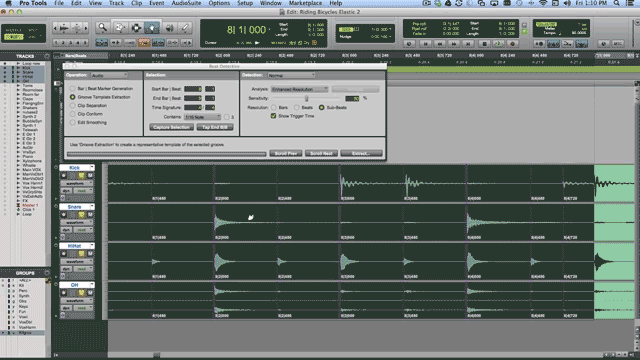Select the Scrubber speaker tool
This screenshot has width=640, height=360.
(x=169, y=28)
